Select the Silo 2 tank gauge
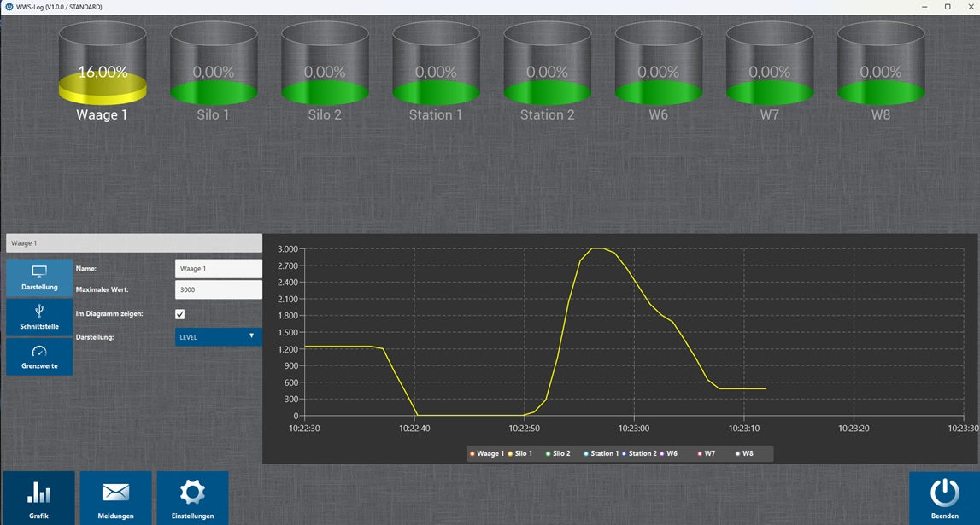Image resolution: width=980 pixels, height=525 pixels. point(325,64)
